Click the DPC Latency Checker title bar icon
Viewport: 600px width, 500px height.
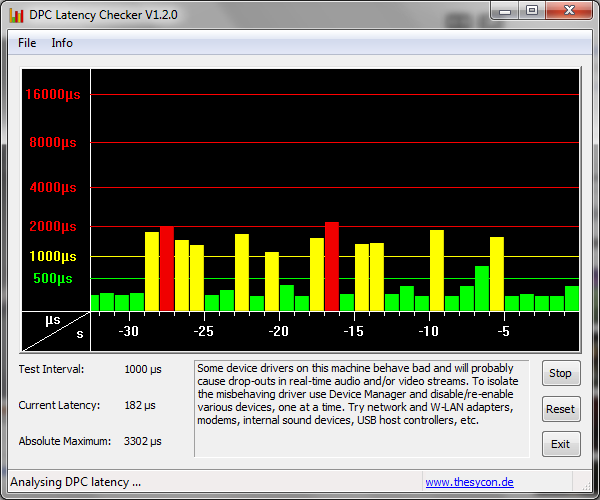coord(16,15)
